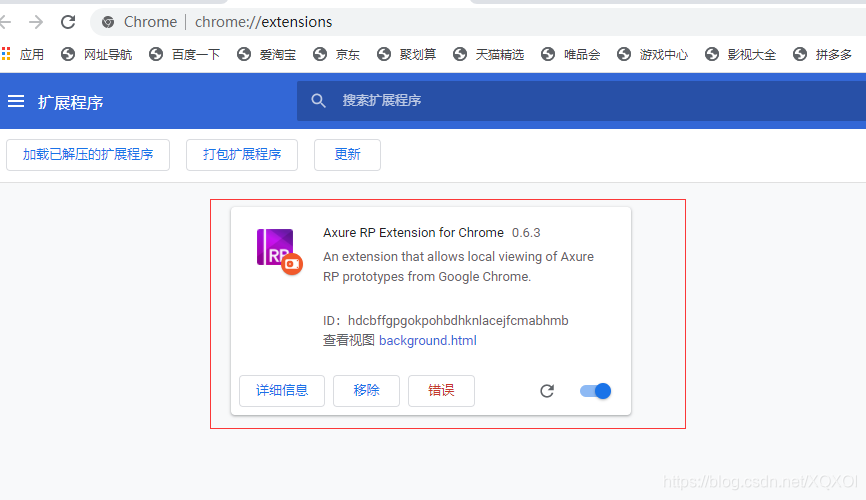
Task: Open the 影视大全 bookmark
Action: coord(741,54)
